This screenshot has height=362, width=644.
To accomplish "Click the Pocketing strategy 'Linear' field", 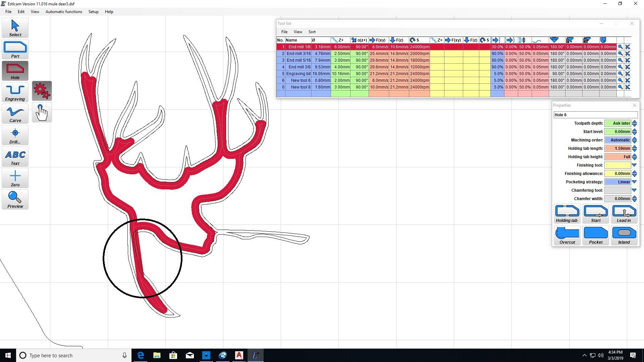I will click(x=618, y=182).
